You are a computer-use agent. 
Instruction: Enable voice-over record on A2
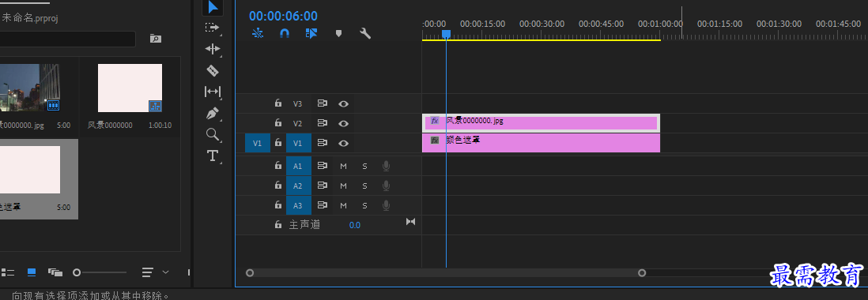coord(386,186)
